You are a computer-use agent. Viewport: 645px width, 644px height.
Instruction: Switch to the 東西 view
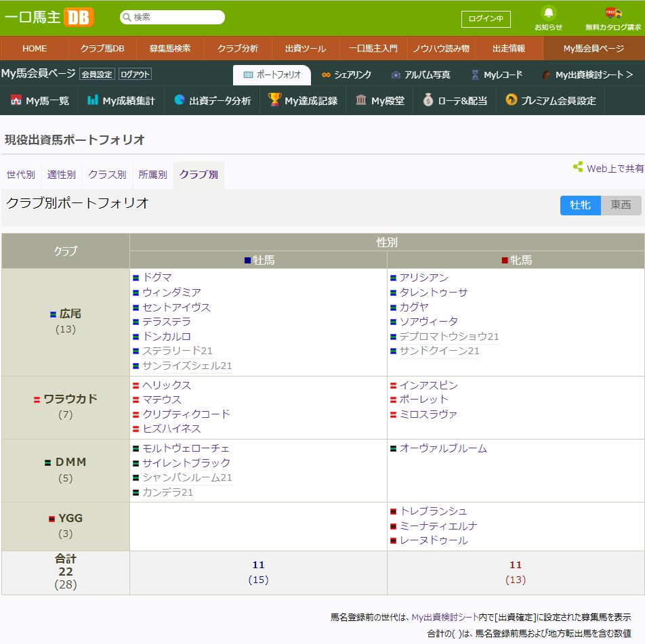621,205
